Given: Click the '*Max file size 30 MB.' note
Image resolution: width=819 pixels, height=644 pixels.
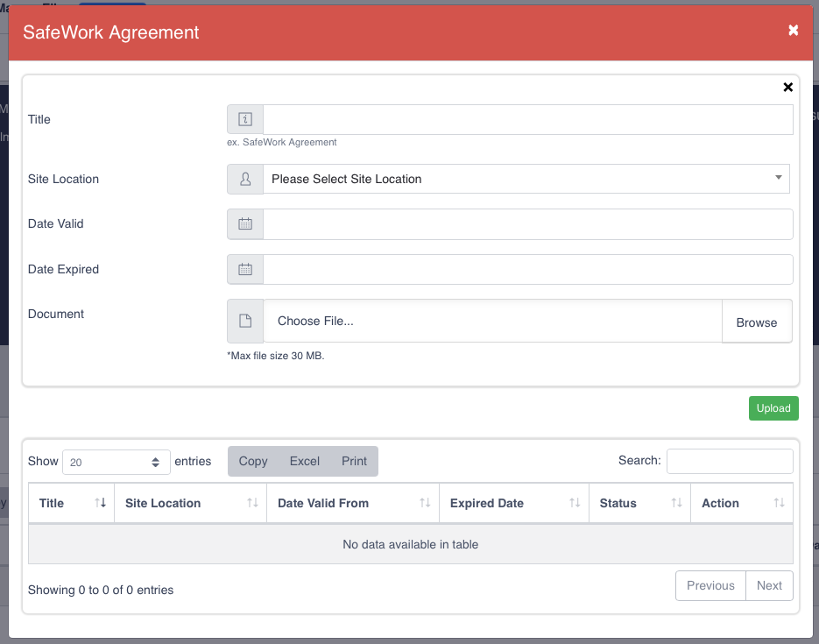Looking at the screenshot, I should tap(276, 356).
